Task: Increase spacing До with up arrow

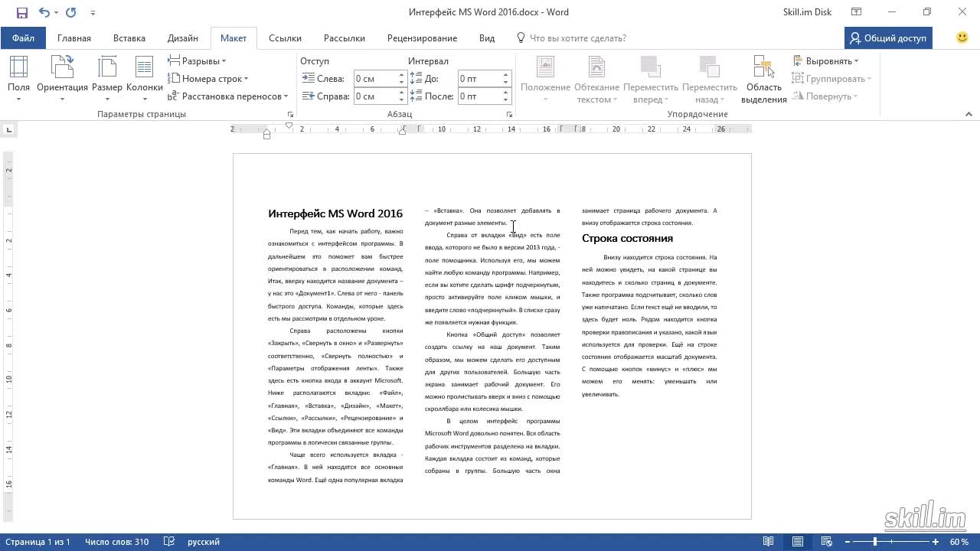Action: (x=506, y=75)
